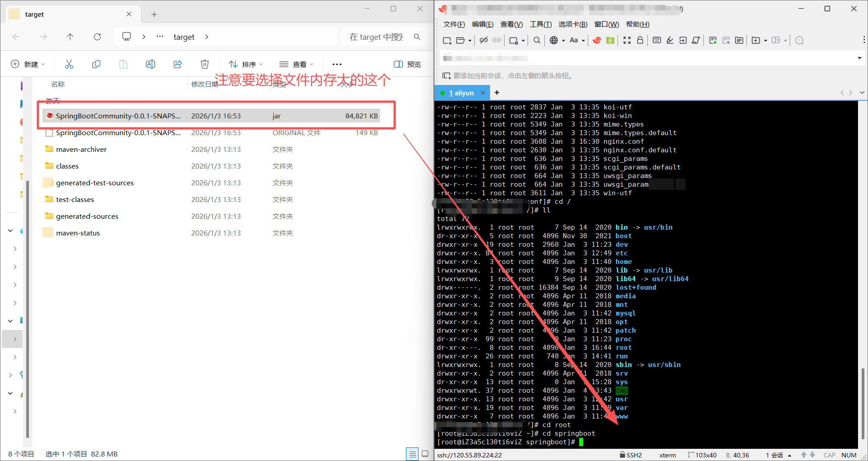Click the chat bubble help icon in Xshell
The width and height of the screenshot is (868, 461).
[x=799, y=40]
